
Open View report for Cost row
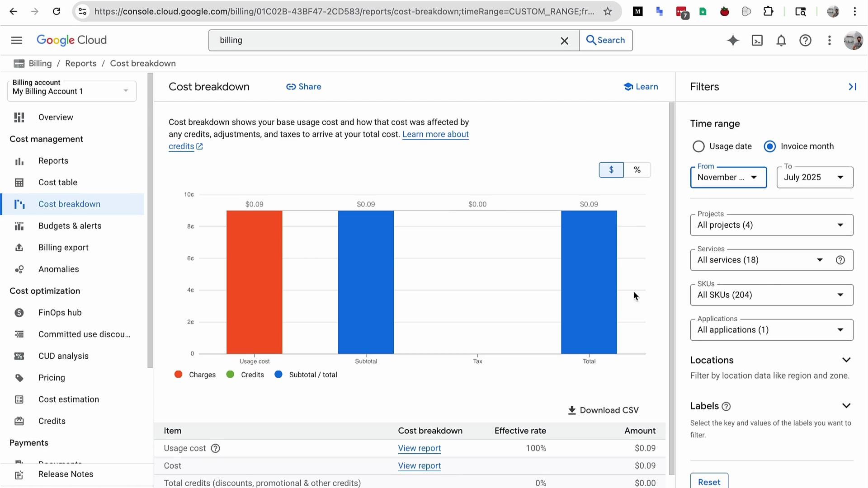(419, 466)
